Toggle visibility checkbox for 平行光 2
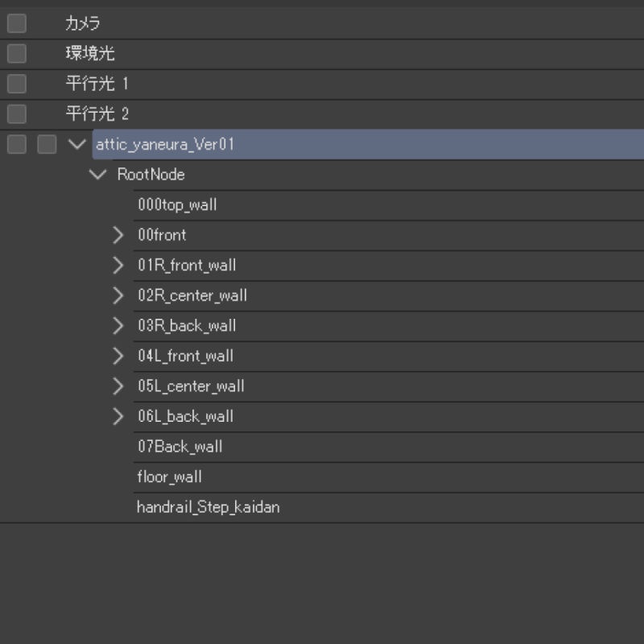 (x=16, y=114)
